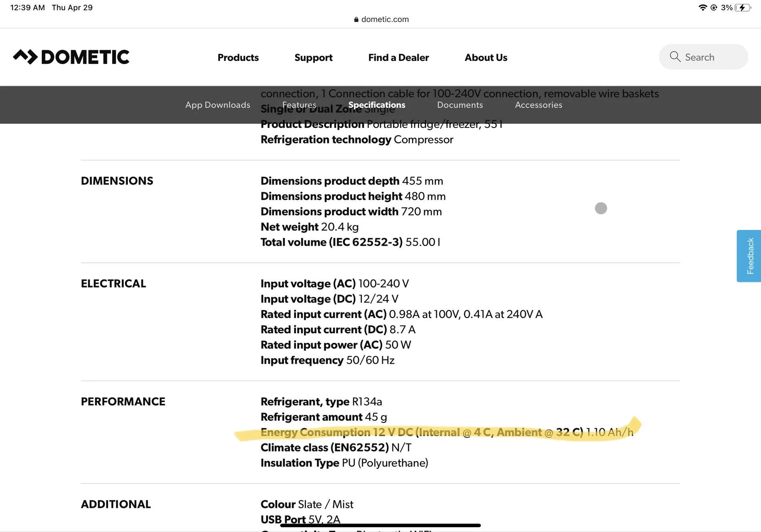Tap the 12:39 AM clock
This screenshot has height=532, width=761.
pos(28,8)
